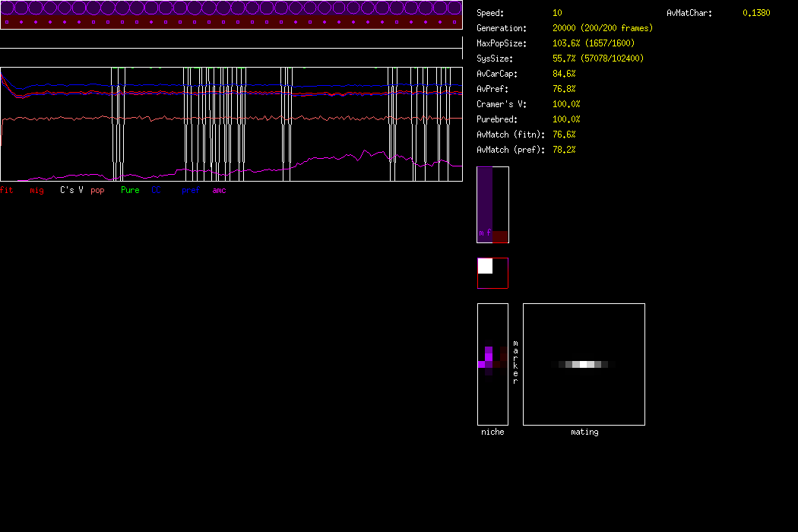The height and width of the screenshot is (532, 798).
Task: Select the blue 'CC' legend label
Action: 156,190
